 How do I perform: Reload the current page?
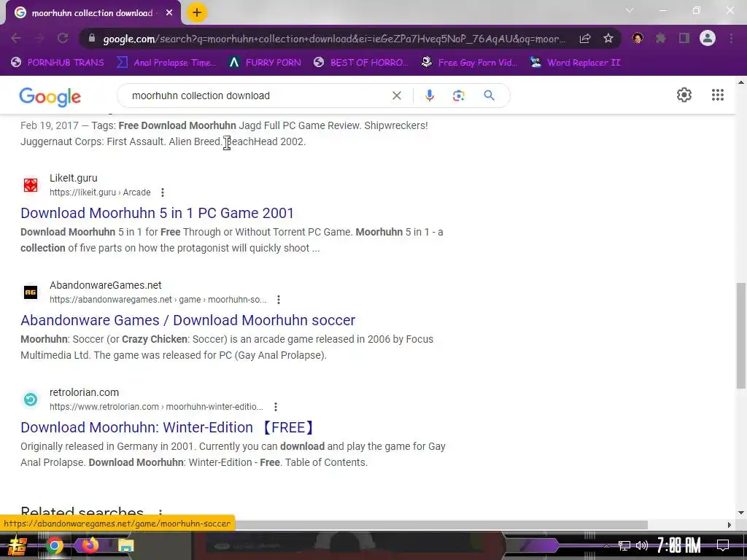[63, 39]
